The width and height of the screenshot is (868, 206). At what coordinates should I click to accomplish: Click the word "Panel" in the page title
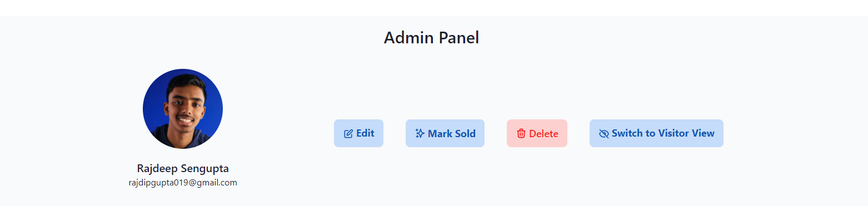459,38
